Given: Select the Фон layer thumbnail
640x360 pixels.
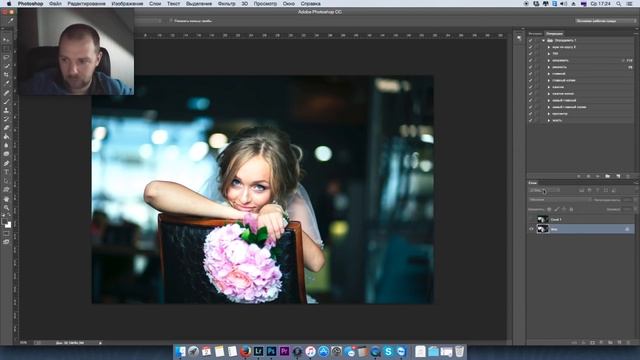Looking at the screenshot, I should click(542, 229).
